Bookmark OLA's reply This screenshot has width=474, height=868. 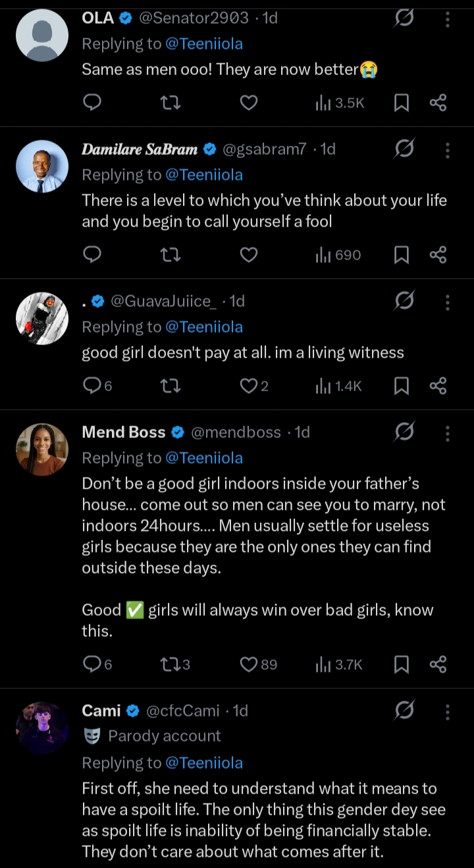[x=401, y=102]
